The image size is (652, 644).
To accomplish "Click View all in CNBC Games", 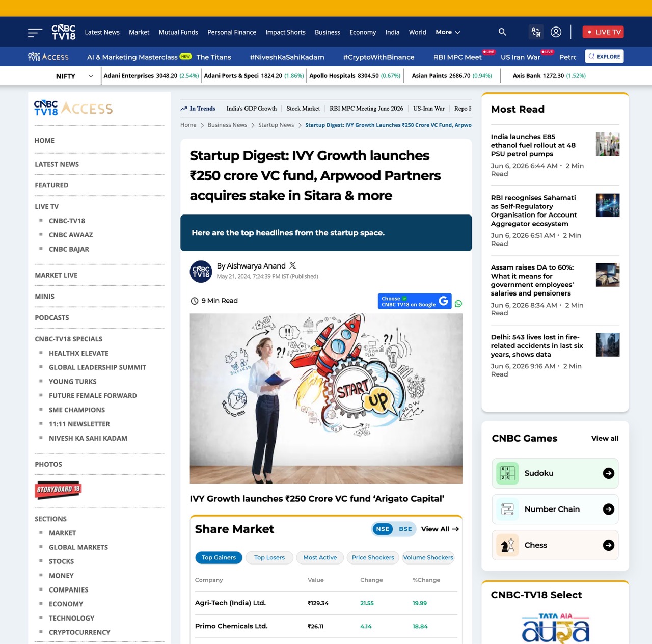I will point(605,438).
